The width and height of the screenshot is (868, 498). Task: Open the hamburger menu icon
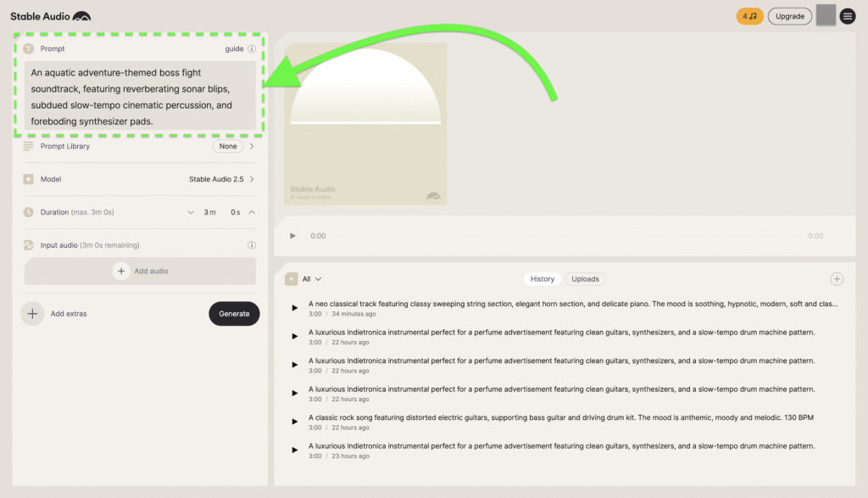[x=848, y=16]
